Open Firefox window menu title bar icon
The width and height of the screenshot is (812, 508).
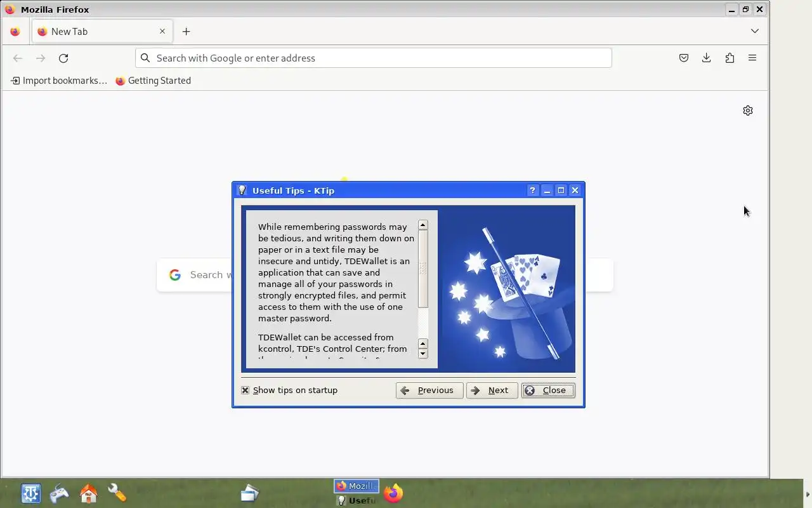(x=10, y=10)
